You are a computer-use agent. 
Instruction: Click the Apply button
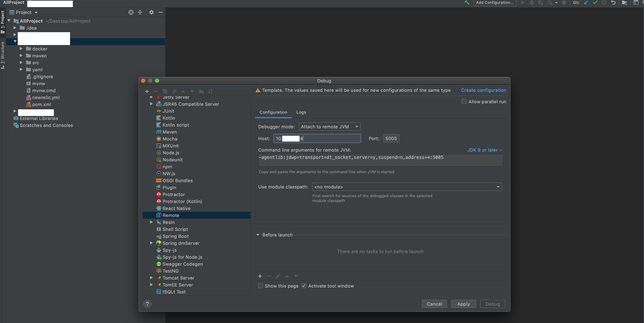click(463, 304)
